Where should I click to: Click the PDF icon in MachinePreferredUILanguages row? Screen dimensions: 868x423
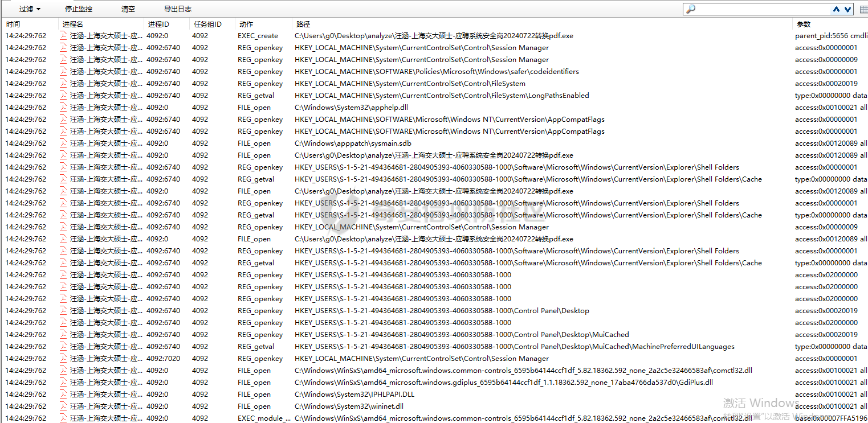pos(64,346)
